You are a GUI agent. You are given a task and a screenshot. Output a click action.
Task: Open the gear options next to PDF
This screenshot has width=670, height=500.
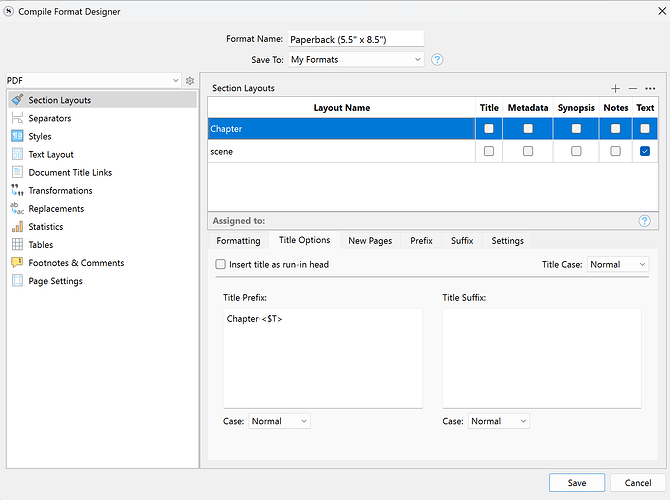pyautogui.click(x=190, y=80)
